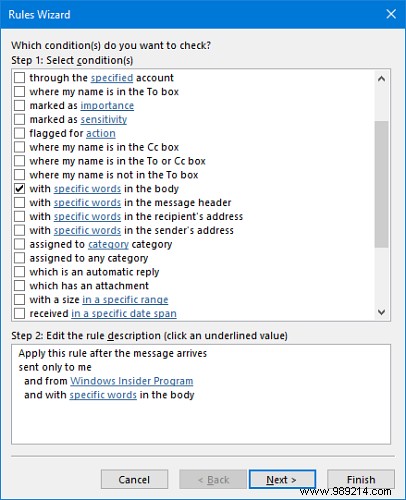Viewport: 406px width, 500px height.
Task: Check 'specific words in the recipient's address'
Action: tap(19, 216)
